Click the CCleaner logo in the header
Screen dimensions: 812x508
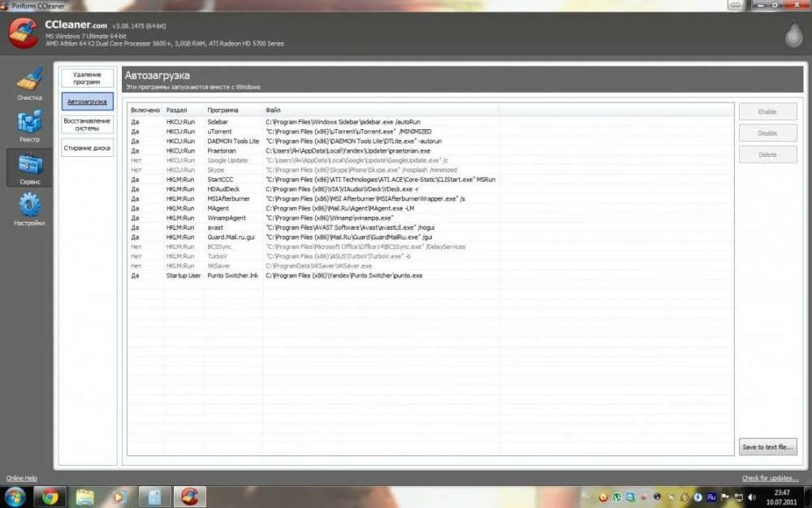[23, 33]
